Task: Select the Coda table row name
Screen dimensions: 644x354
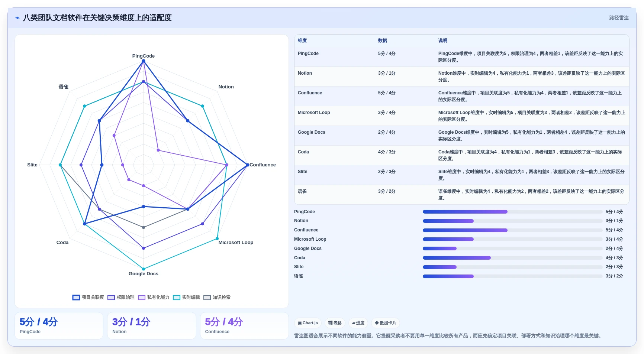Action: (303, 152)
